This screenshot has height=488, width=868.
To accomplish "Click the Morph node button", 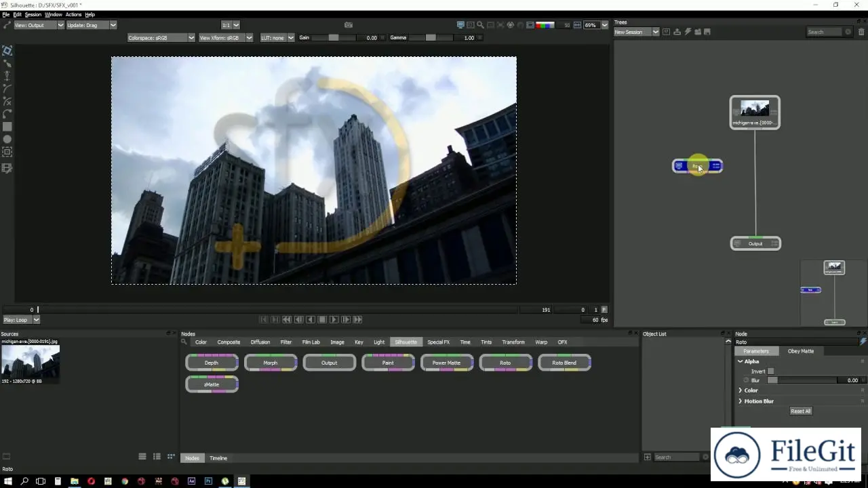I will [x=271, y=363].
